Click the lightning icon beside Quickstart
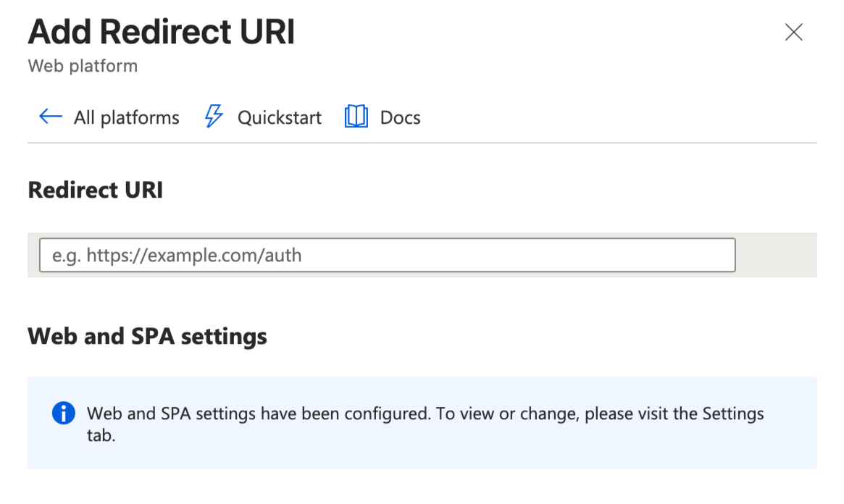The width and height of the screenshot is (844, 504). [213, 116]
